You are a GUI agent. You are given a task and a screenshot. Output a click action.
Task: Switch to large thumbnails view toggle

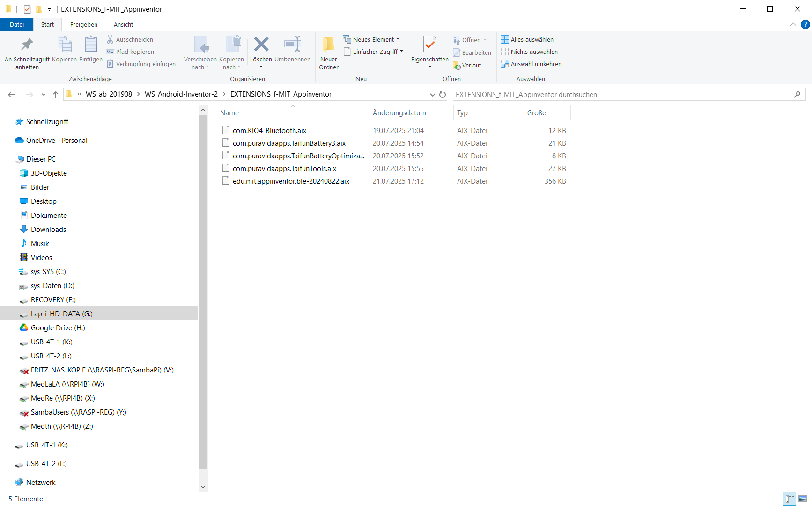803,499
